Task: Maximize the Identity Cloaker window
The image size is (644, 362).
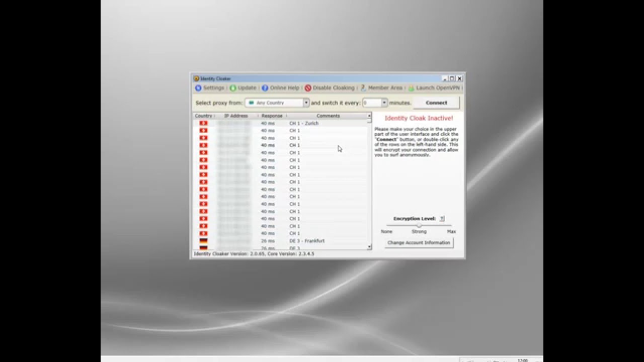Action: coord(452,78)
